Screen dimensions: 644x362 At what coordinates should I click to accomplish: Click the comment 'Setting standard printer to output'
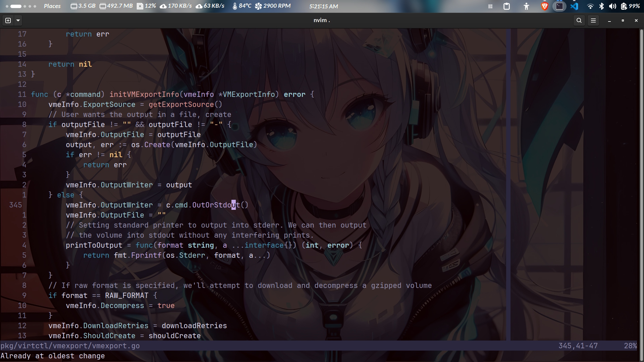point(216,225)
